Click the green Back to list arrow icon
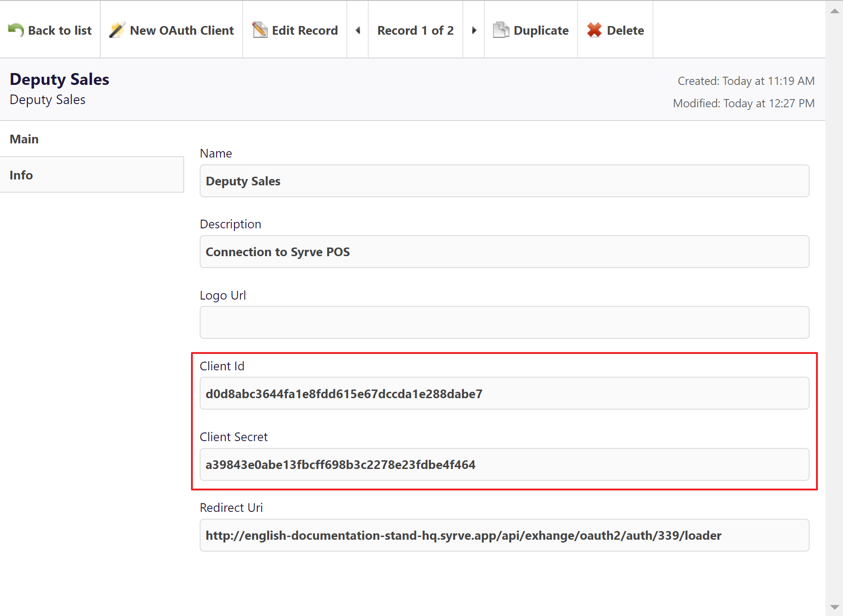 pyautogui.click(x=16, y=30)
